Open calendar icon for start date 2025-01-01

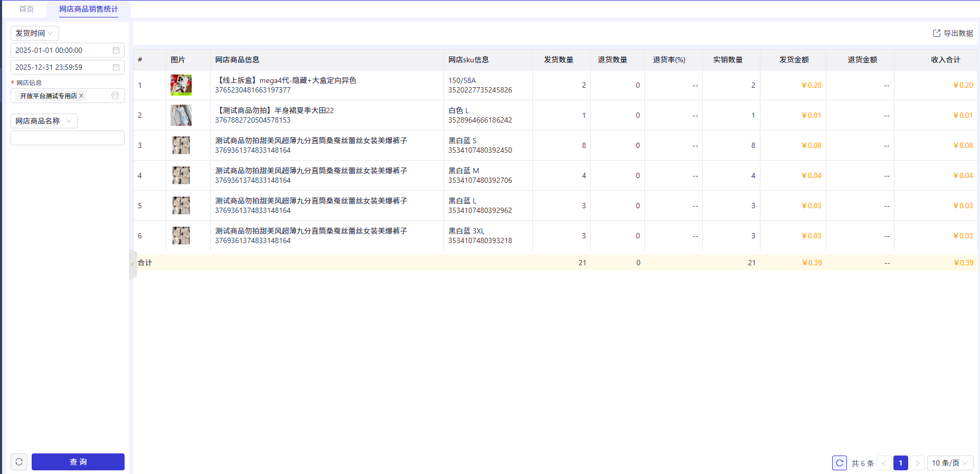[x=116, y=50]
